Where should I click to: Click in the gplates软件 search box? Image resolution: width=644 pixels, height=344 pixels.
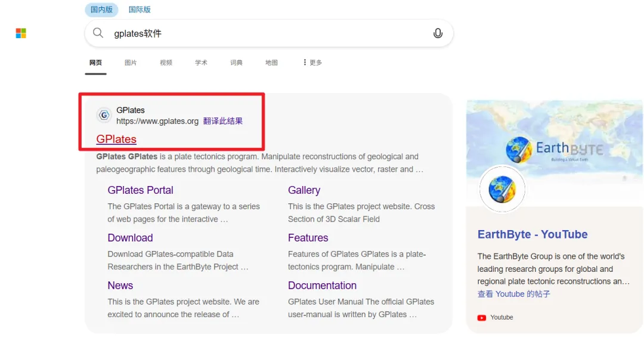click(269, 33)
